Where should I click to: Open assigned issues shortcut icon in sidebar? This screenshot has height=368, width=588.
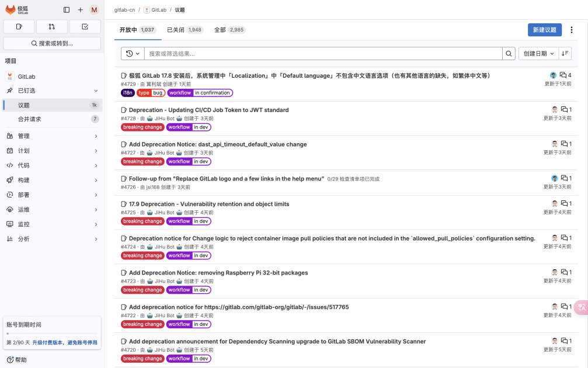tap(19, 26)
